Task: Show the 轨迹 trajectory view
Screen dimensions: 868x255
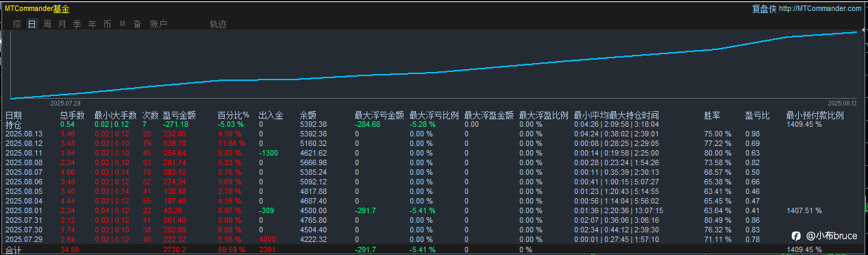Action: [x=218, y=24]
